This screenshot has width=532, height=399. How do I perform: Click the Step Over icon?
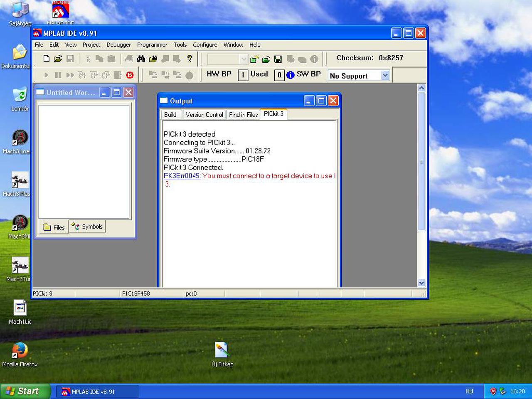tap(94, 75)
